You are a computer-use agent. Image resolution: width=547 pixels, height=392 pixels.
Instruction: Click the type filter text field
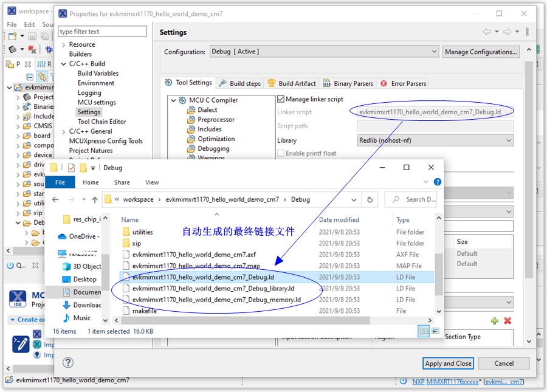[102, 32]
